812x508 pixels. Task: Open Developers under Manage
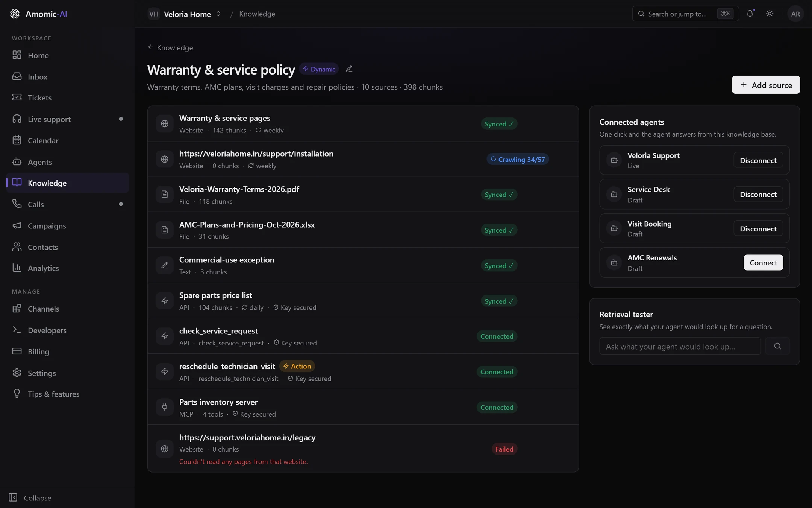click(x=68, y=330)
